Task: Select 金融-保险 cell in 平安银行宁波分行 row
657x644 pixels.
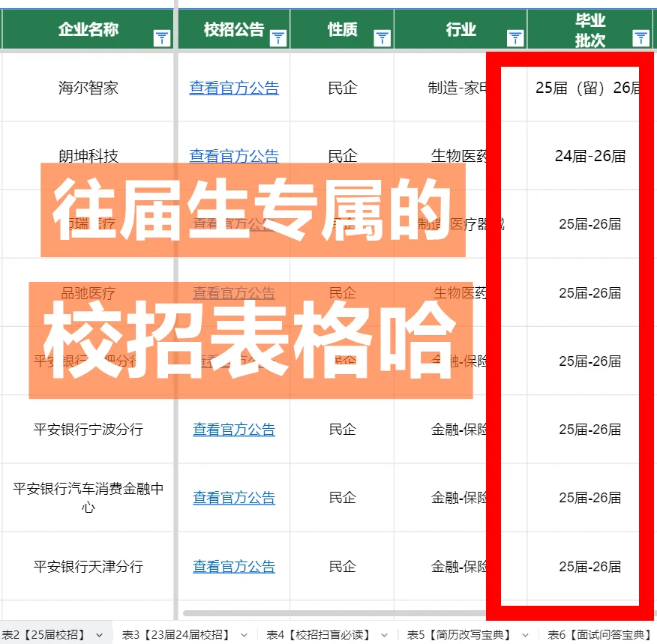Action: point(460,429)
